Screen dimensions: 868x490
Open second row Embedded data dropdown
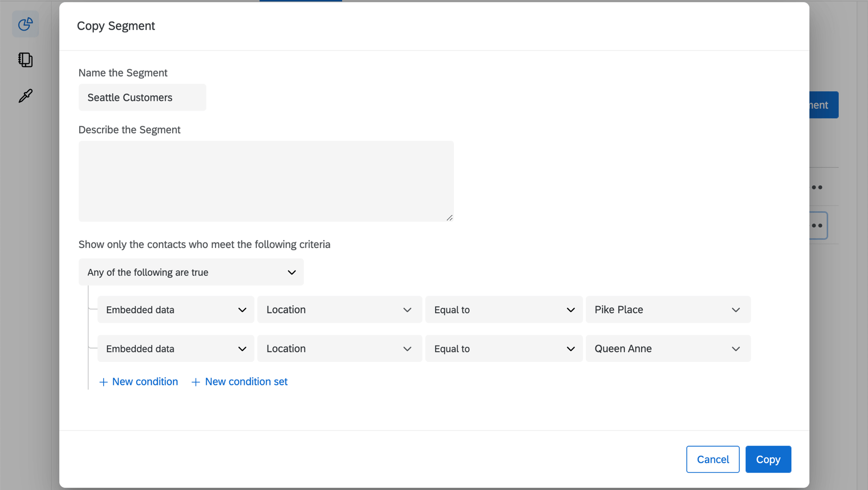point(176,349)
